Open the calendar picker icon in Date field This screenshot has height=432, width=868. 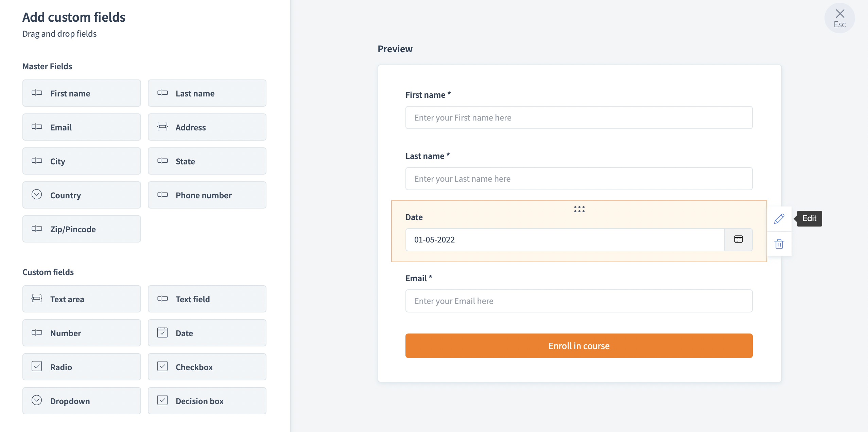click(x=738, y=239)
